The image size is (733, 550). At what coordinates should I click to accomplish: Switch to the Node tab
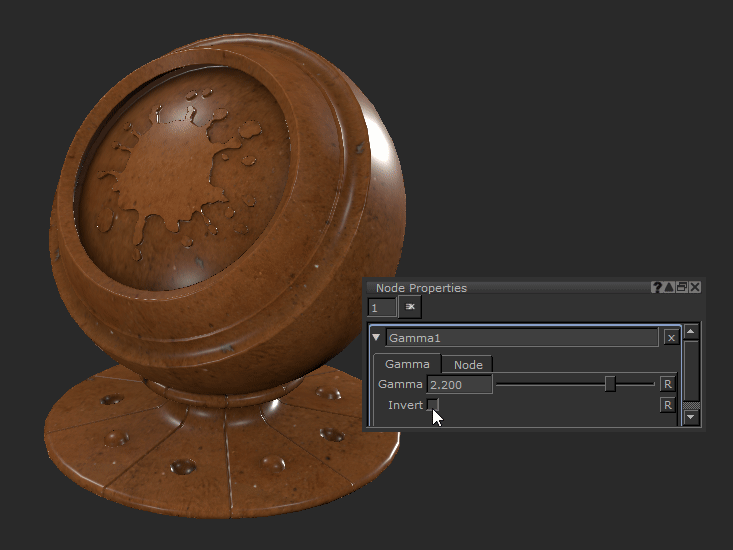[x=468, y=365]
